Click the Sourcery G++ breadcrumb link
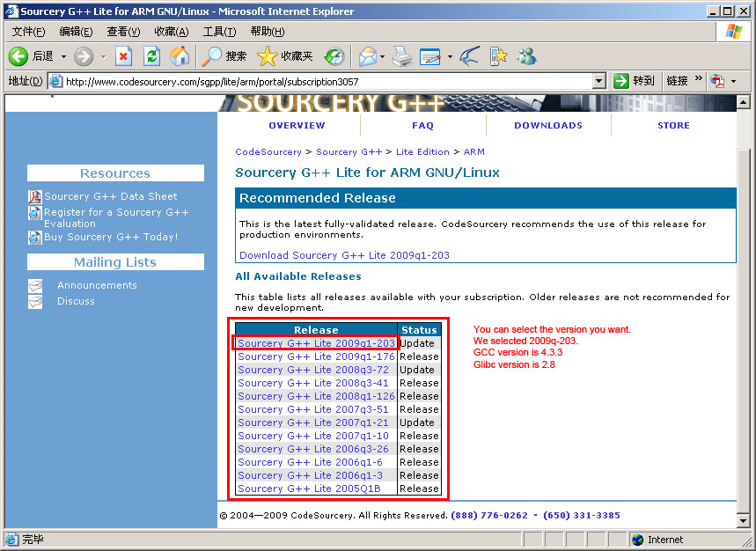The width and height of the screenshot is (756, 551). [x=349, y=152]
